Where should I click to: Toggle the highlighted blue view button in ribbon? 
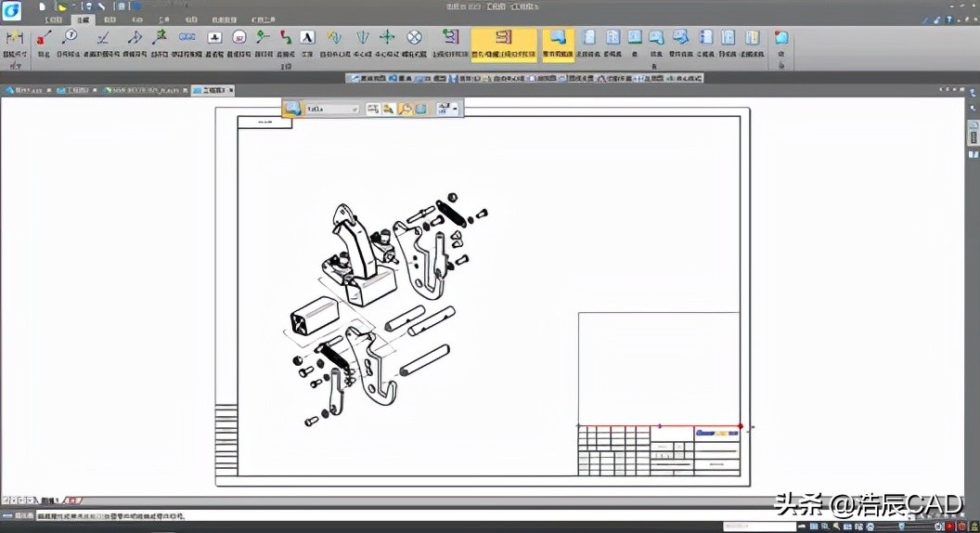(x=558, y=39)
